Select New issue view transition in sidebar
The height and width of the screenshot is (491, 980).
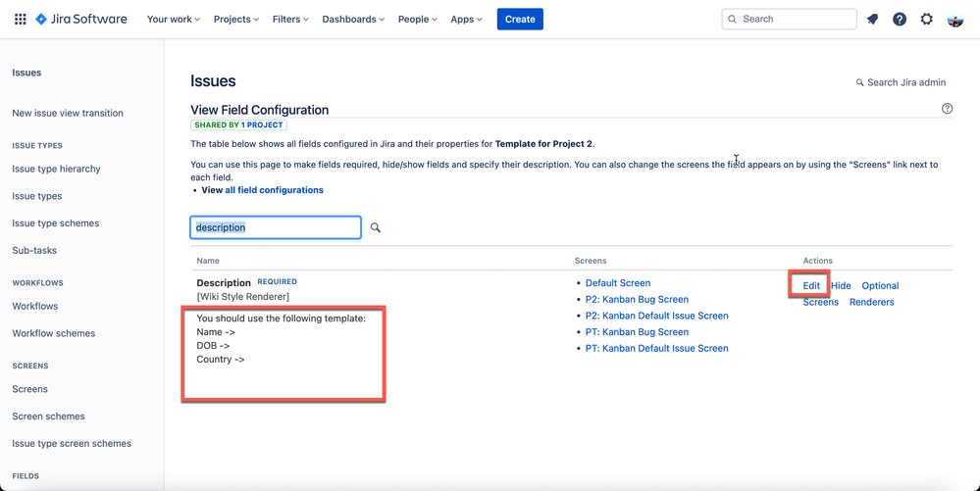(x=68, y=113)
